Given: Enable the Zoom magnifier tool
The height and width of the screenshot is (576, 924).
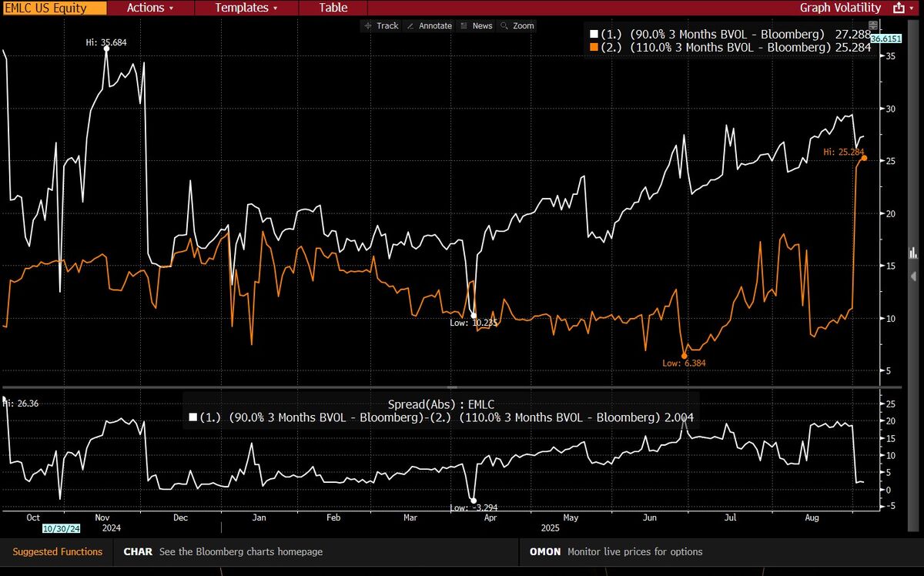Looking at the screenshot, I should [517, 25].
